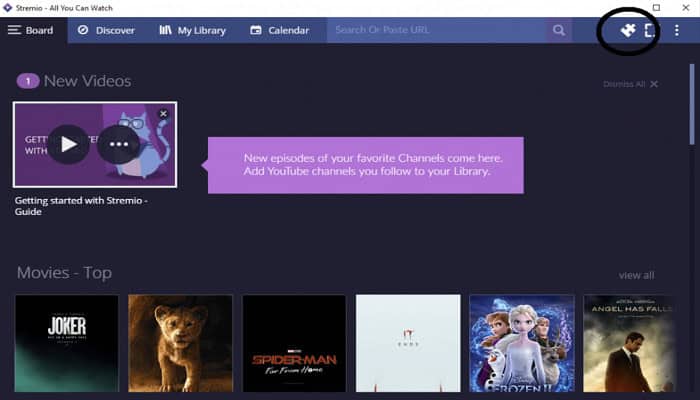The width and height of the screenshot is (700, 400).
Task: Open the IT movie poster
Action: 408,343
